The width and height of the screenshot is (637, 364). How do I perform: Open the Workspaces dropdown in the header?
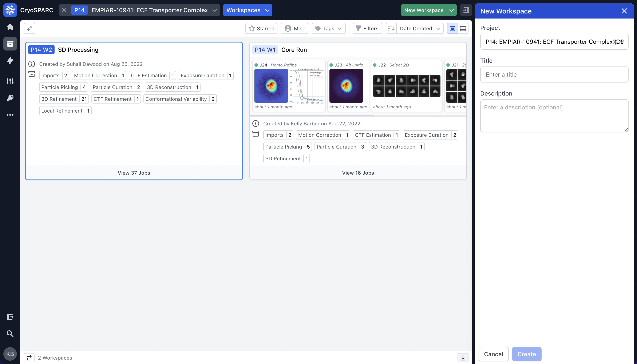coord(247,10)
